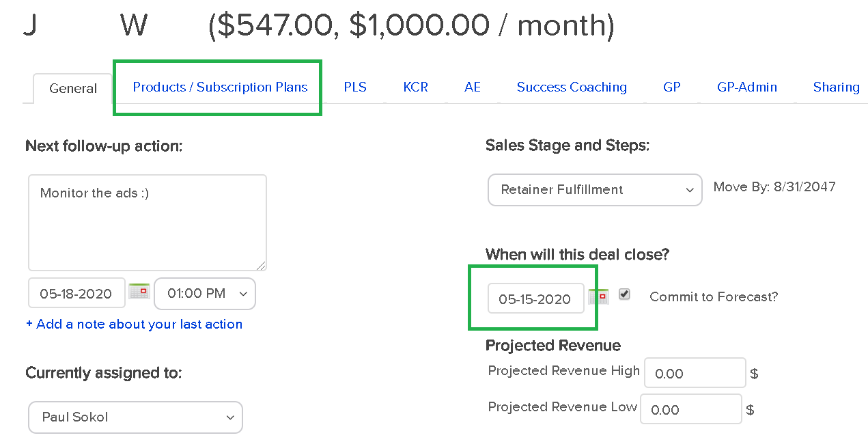This screenshot has width=868, height=442.
Task: Focus the Projected Revenue High field
Action: coord(695,373)
